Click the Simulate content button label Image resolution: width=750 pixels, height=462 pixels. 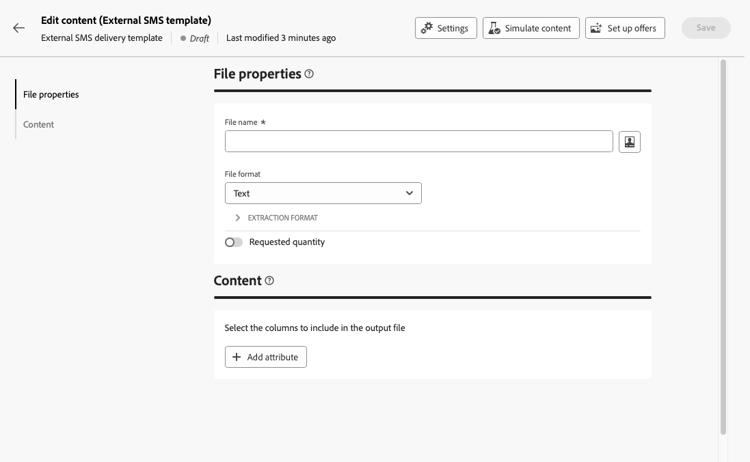click(x=538, y=28)
